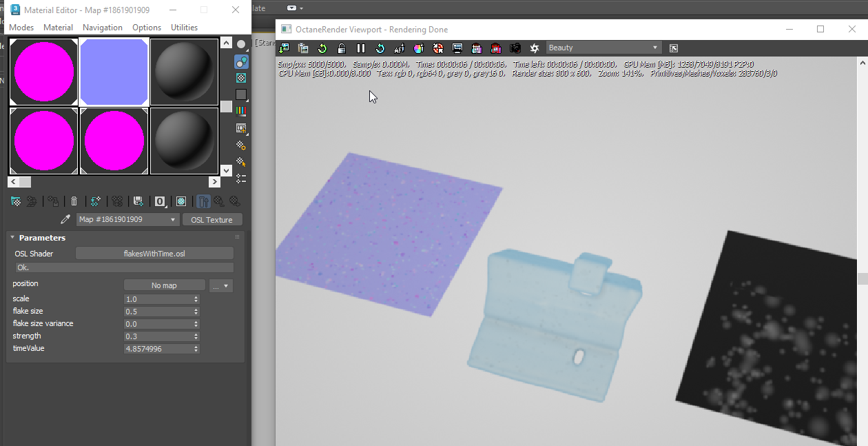Screen dimensions: 868x446
Task: Click the Go to Parent icon
Action: [219, 201]
